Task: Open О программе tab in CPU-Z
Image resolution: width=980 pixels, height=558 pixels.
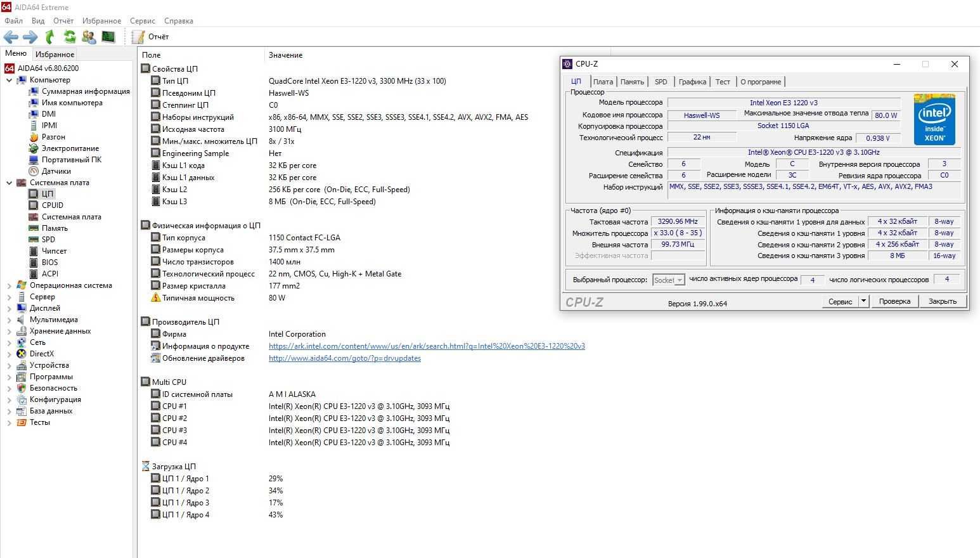Action: coord(761,82)
